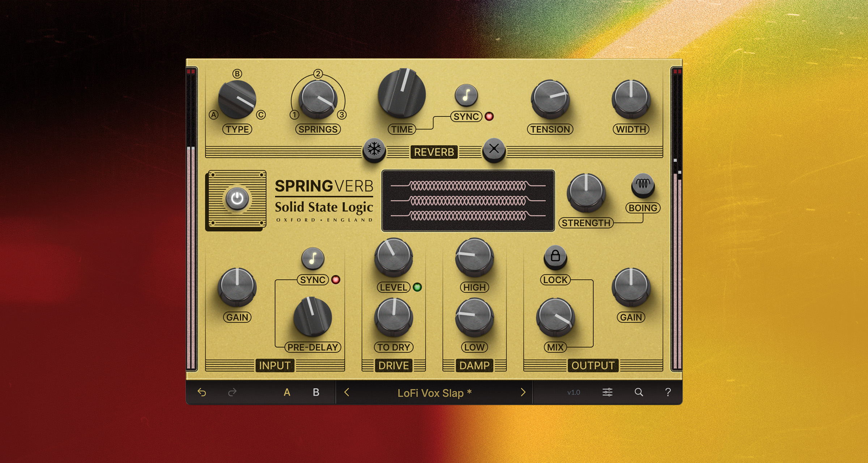Open settings sliders icon in bottom bar
The width and height of the screenshot is (868, 463).
point(607,392)
